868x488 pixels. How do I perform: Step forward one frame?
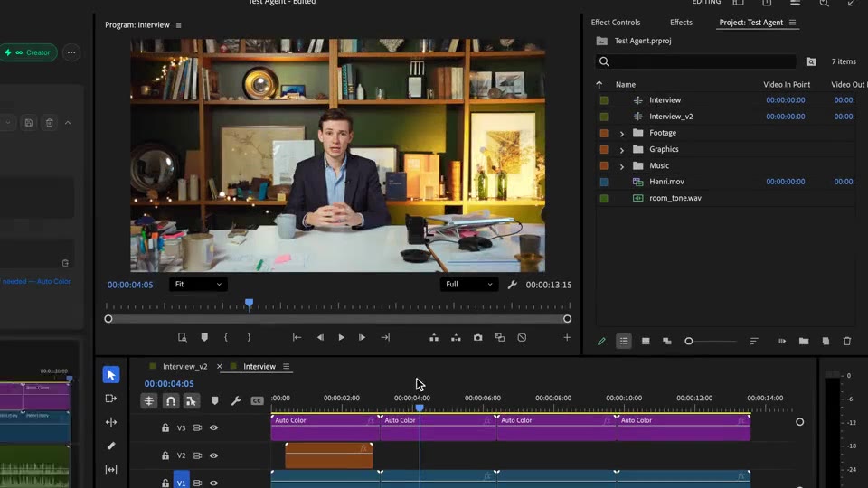pos(362,337)
